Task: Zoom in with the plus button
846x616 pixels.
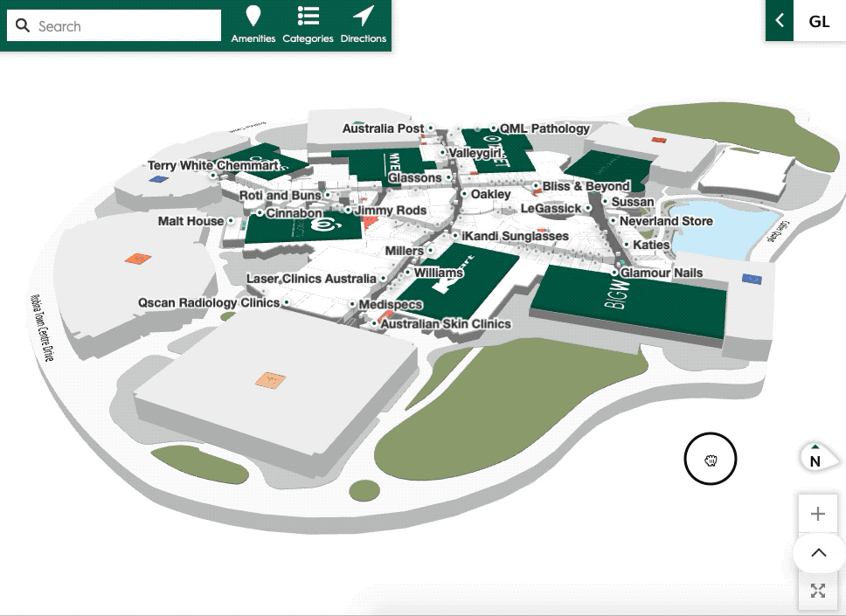Action: [x=818, y=514]
